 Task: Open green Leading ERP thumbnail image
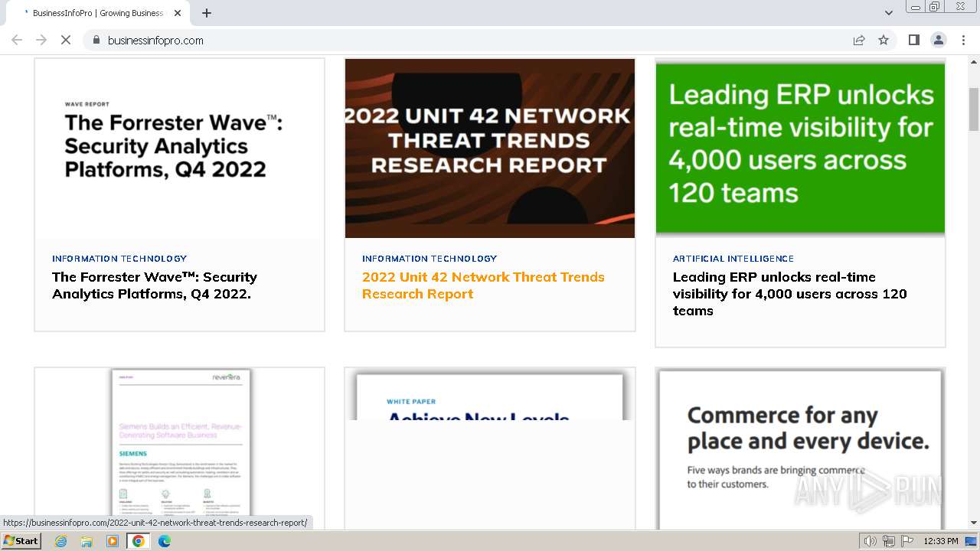click(800, 148)
